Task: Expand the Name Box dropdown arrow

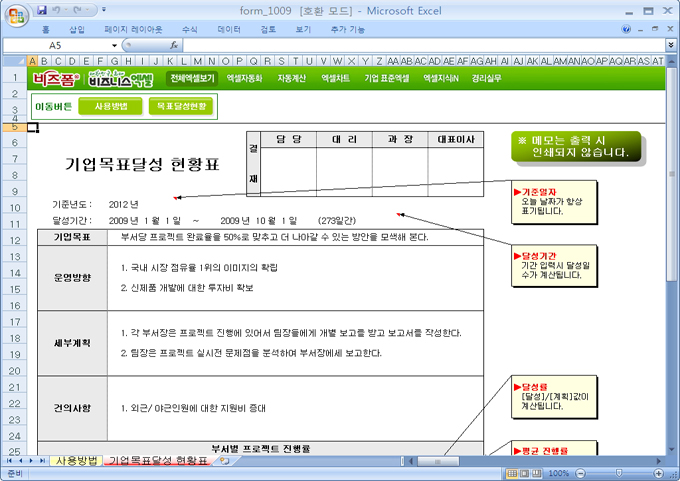Action: coord(114,45)
